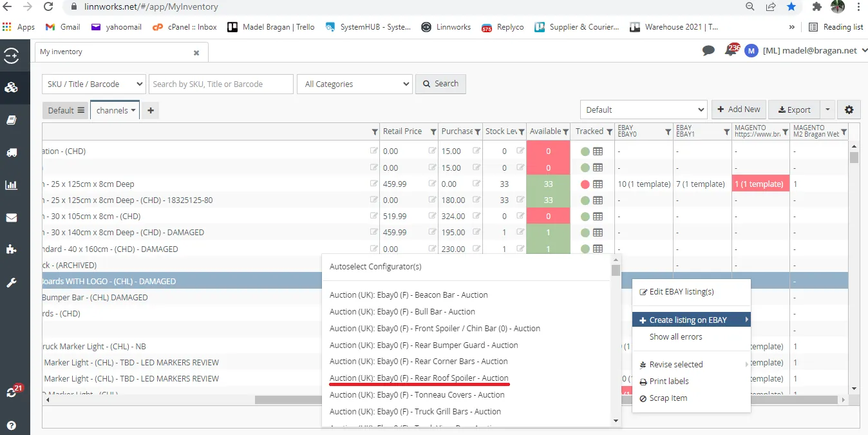Image resolution: width=868 pixels, height=435 pixels.
Task: Open the Shipping truck icon in sidebar
Action: 11,153
